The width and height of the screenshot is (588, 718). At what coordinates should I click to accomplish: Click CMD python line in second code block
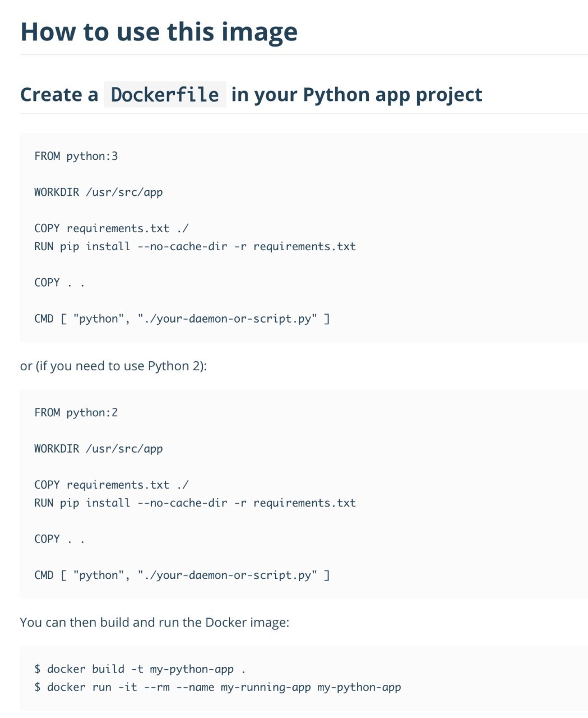pos(182,575)
